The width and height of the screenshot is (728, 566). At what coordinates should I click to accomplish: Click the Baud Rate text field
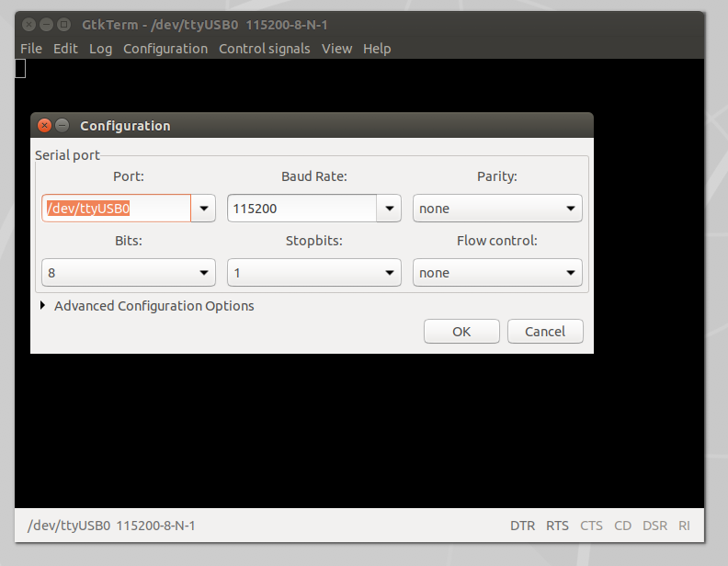point(301,209)
